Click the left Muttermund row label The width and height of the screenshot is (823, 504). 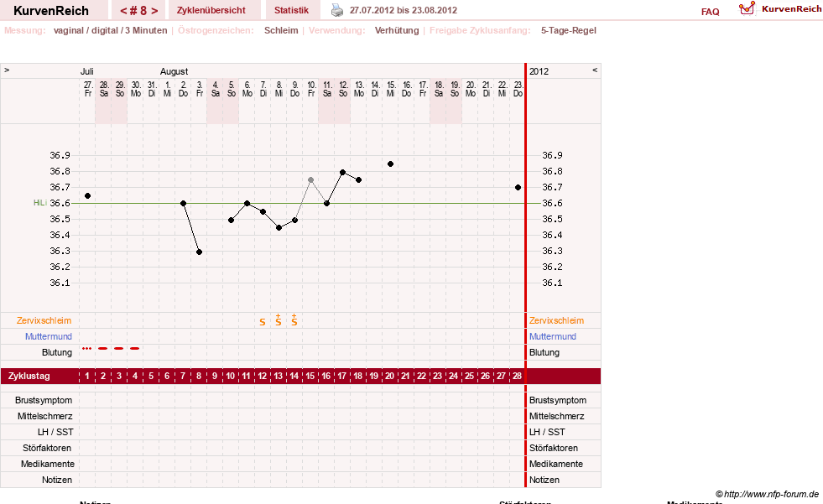tap(49, 336)
